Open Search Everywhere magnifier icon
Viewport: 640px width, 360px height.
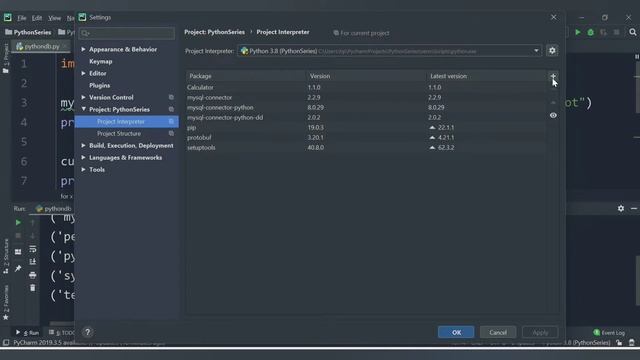633,32
